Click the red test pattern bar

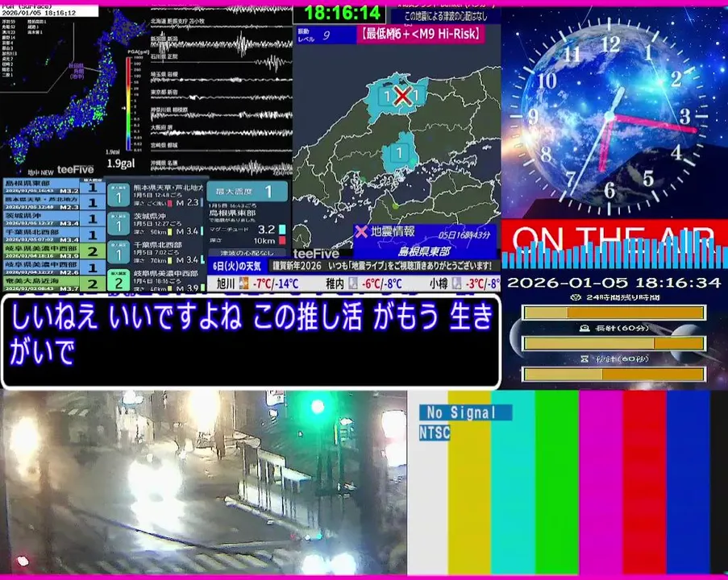point(644,483)
